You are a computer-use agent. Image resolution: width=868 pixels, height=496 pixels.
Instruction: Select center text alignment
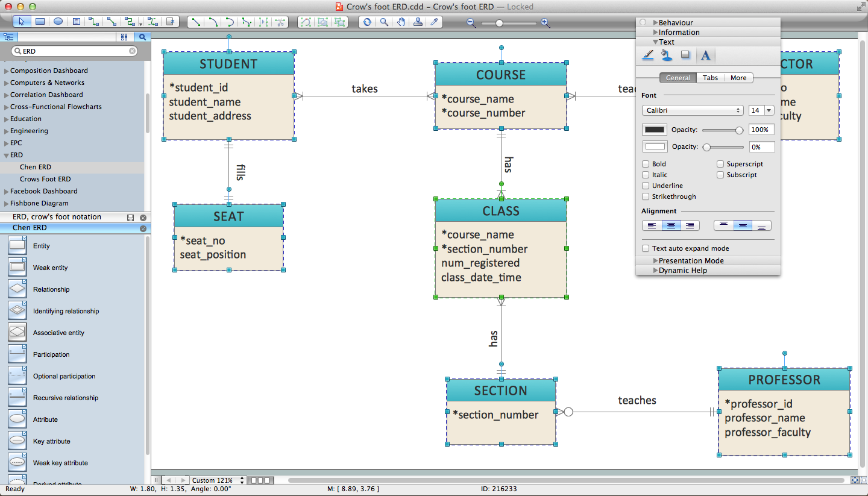tap(671, 225)
